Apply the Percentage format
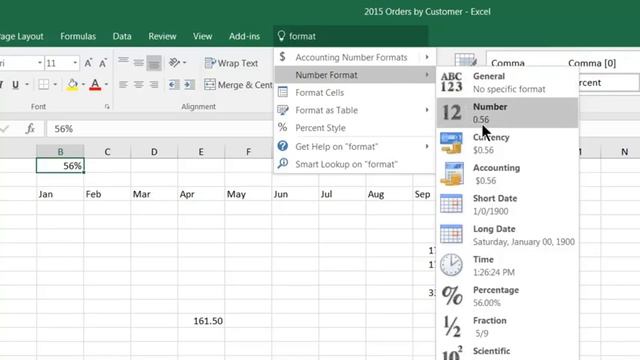The image size is (640, 360). [x=507, y=296]
